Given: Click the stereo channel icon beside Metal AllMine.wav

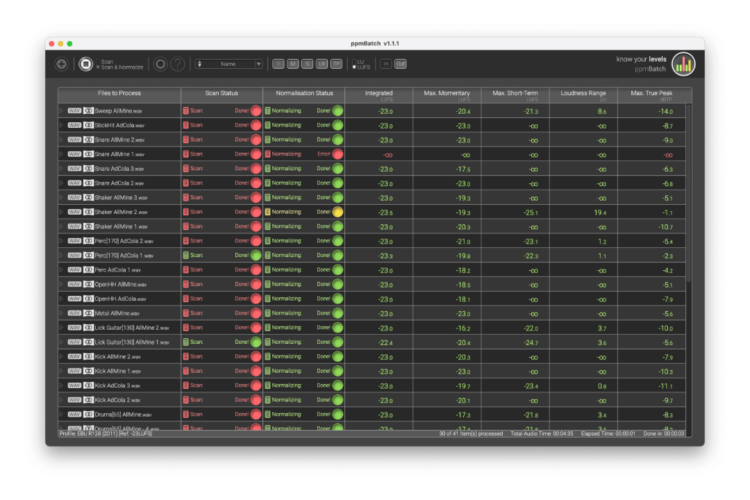Looking at the screenshot, I should click(89, 313).
